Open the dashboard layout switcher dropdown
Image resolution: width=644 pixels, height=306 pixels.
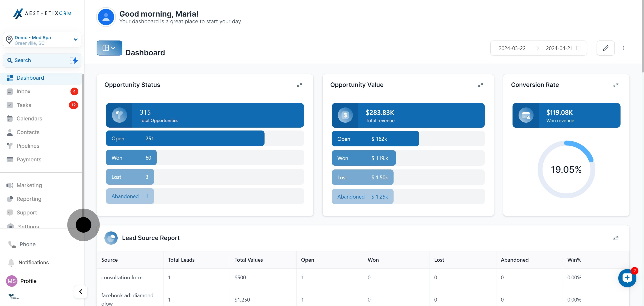click(x=109, y=48)
